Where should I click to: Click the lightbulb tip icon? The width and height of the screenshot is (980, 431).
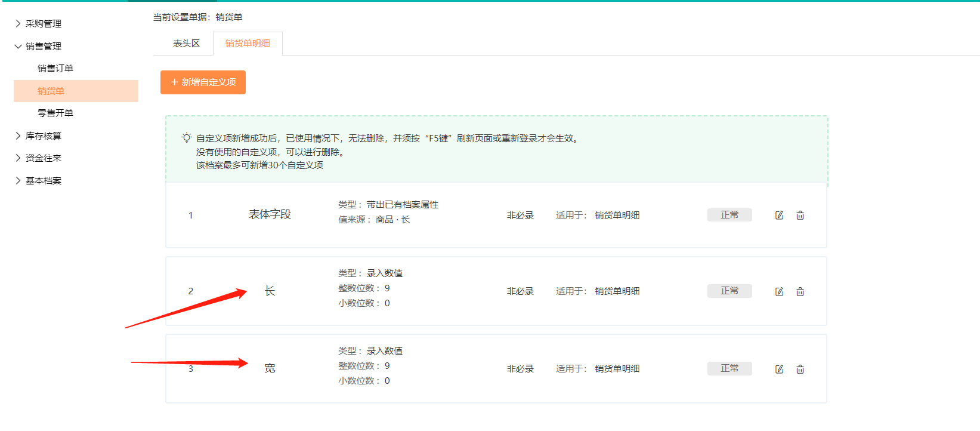pos(187,138)
